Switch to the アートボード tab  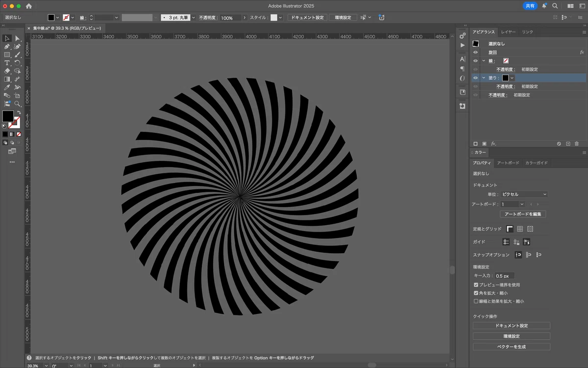[508, 163]
